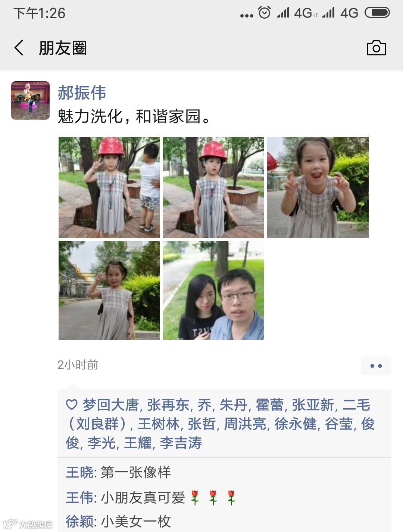403x532 pixels.
Task: Tap the alarm clock status icon
Action: coord(265,13)
